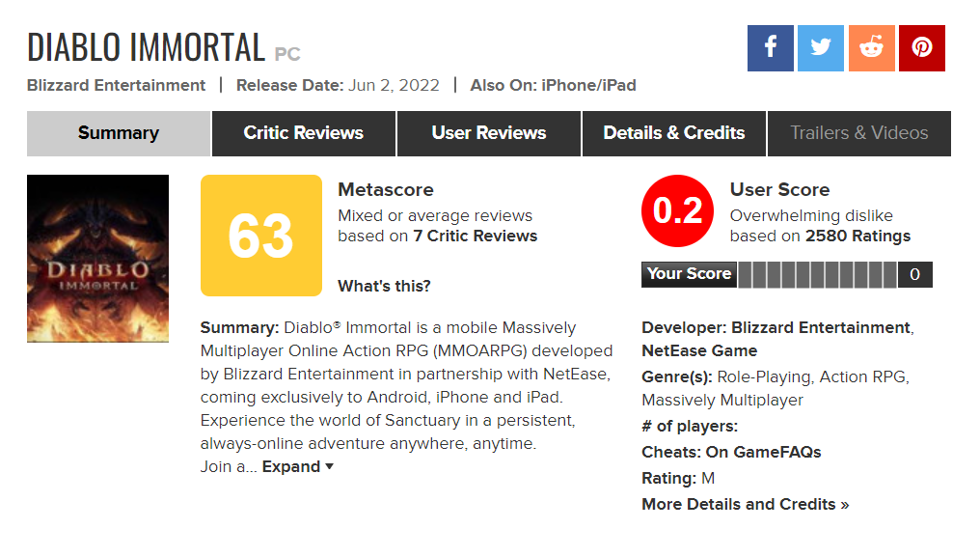Set your score on the rating bar
Viewport: 980px width, 557px height.
click(817, 274)
